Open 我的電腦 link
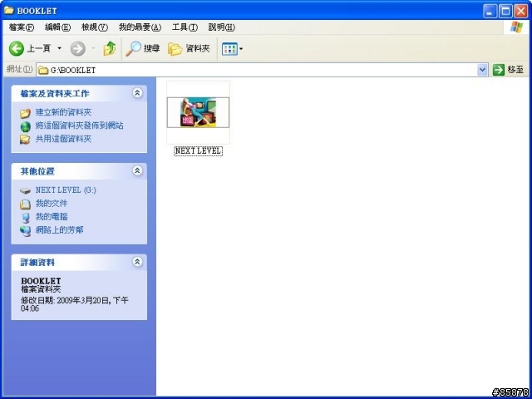532x399 pixels. pos(52,216)
